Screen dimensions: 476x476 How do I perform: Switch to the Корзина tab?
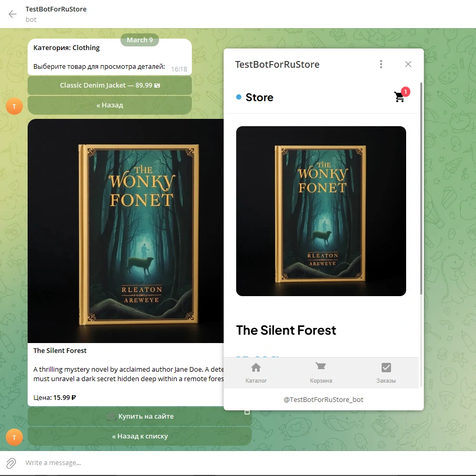coord(321,373)
